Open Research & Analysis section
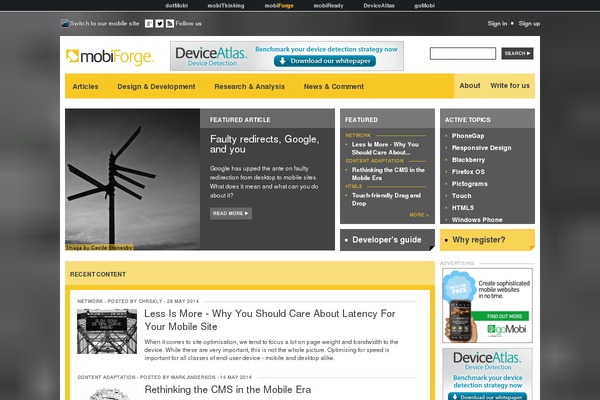 [249, 87]
